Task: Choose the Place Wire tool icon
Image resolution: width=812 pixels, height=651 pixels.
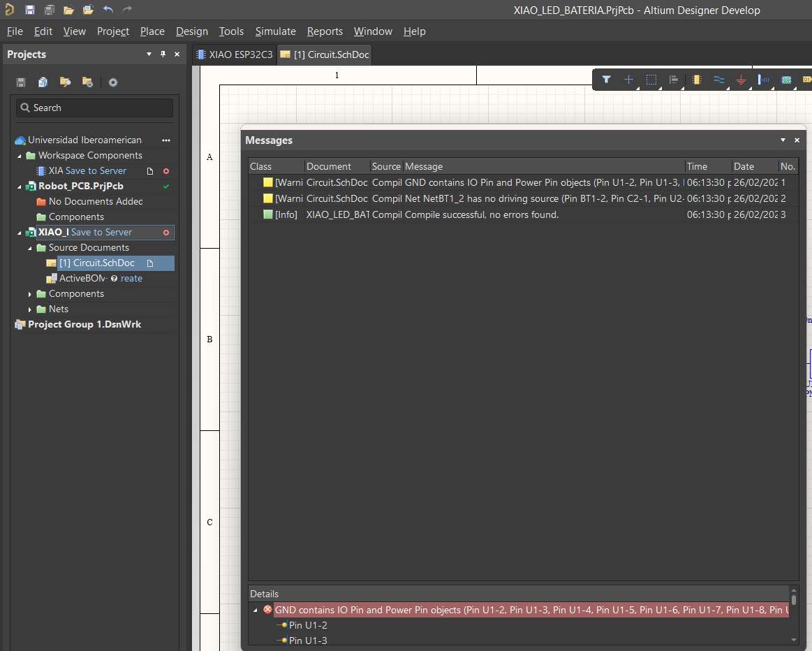Action: (718, 80)
